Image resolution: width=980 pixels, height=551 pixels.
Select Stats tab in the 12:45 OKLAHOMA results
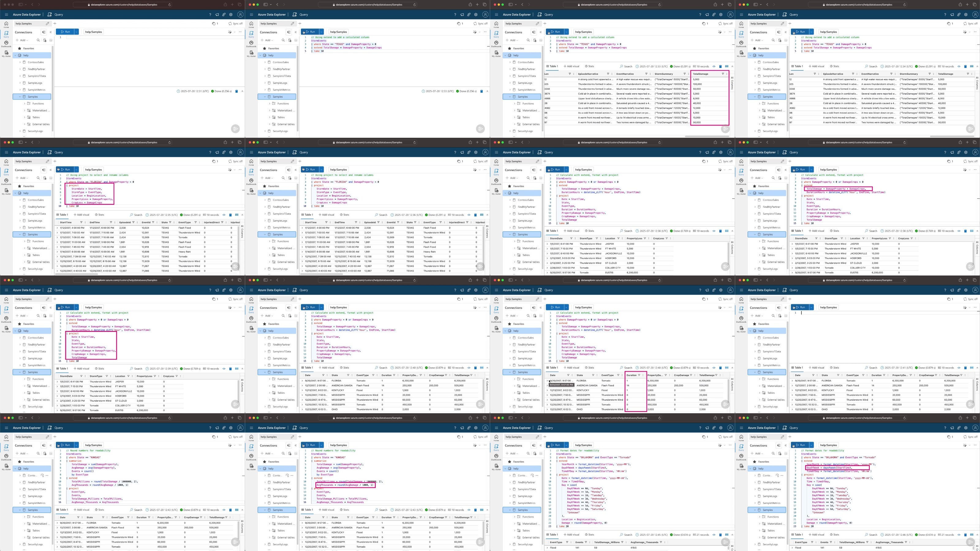(589, 535)
